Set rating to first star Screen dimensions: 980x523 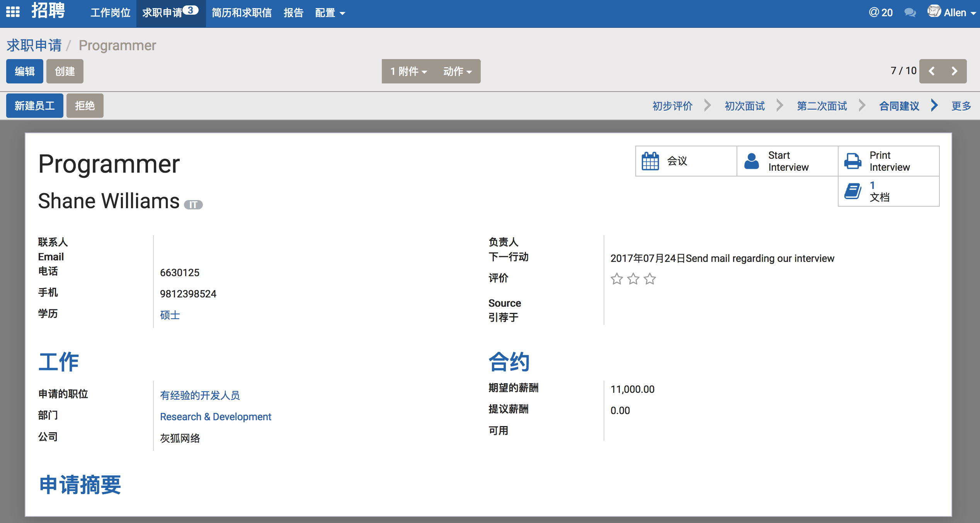pyautogui.click(x=617, y=278)
